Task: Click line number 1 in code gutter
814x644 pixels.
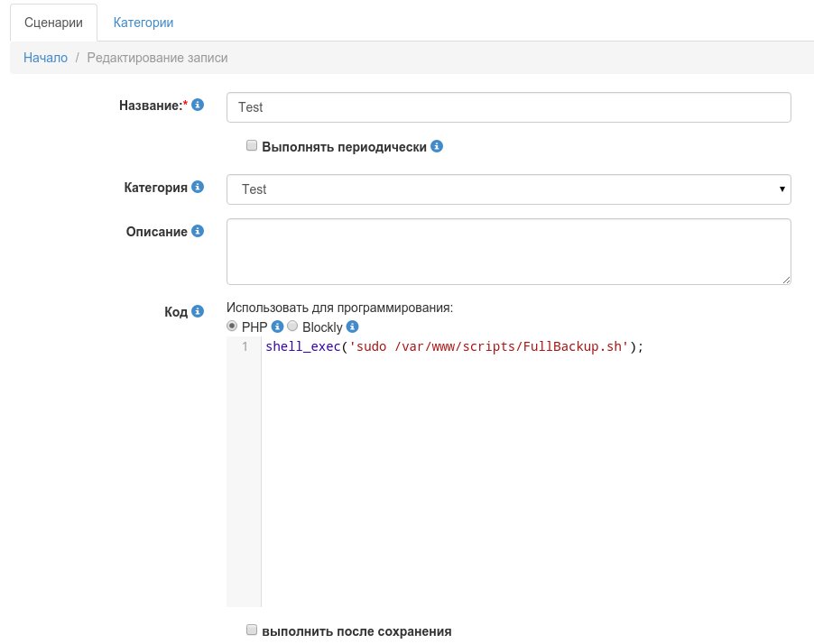Action: (245, 347)
